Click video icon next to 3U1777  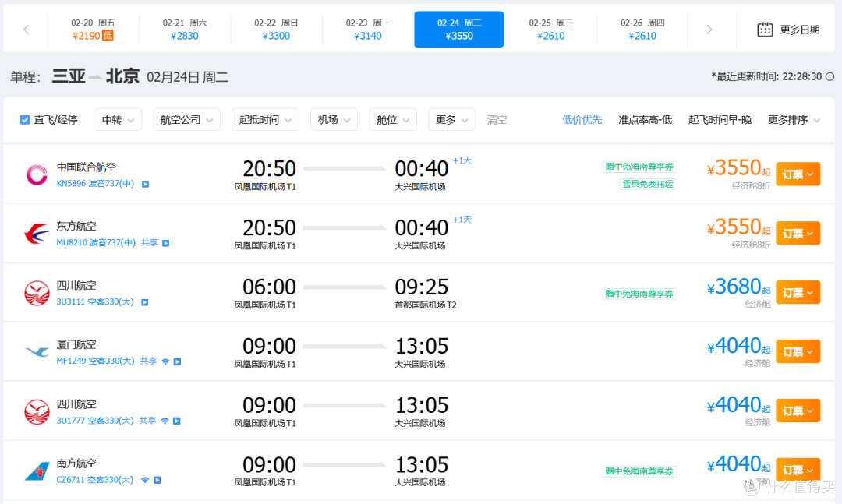(177, 421)
